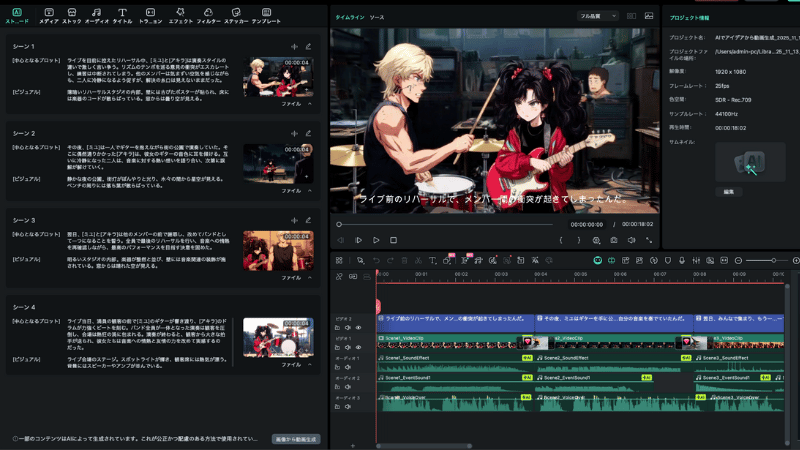Image resolution: width=800 pixels, height=450 pixels.
Task: Click the snapshot camera icon below preview
Action: (614, 240)
